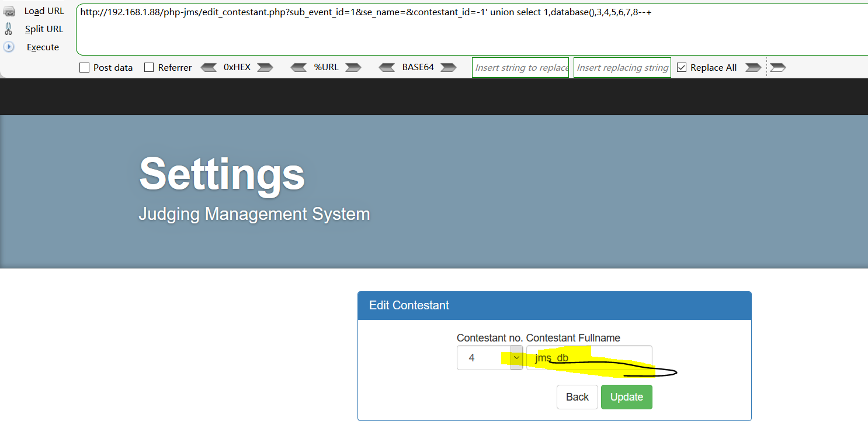
Task: Click the Execute play icon
Action: point(9,47)
